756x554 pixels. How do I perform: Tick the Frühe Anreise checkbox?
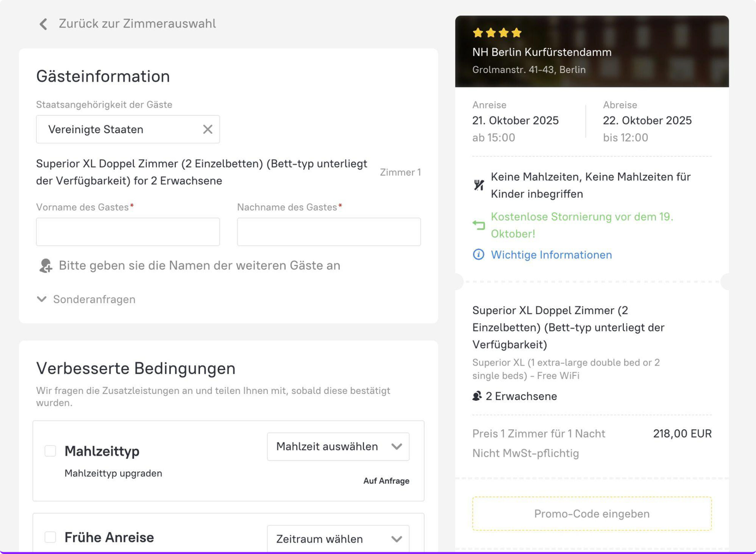50,537
